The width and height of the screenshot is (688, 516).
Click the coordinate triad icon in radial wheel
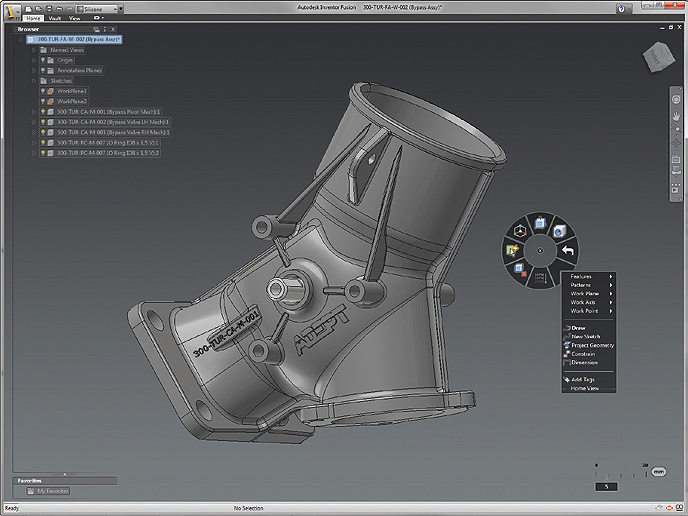(520, 230)
